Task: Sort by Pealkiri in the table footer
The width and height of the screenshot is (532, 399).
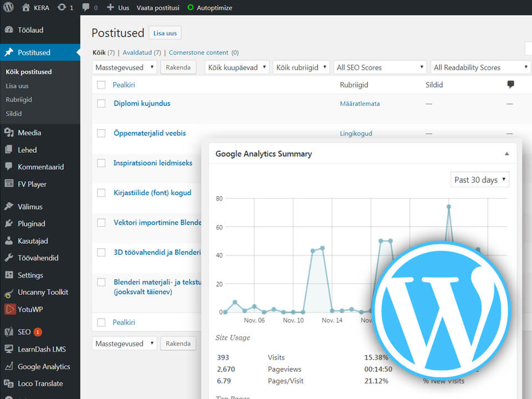Action: tap(124, 323)
